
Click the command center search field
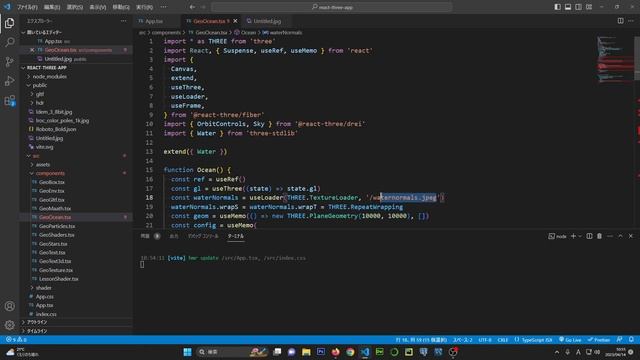[332, 7]
